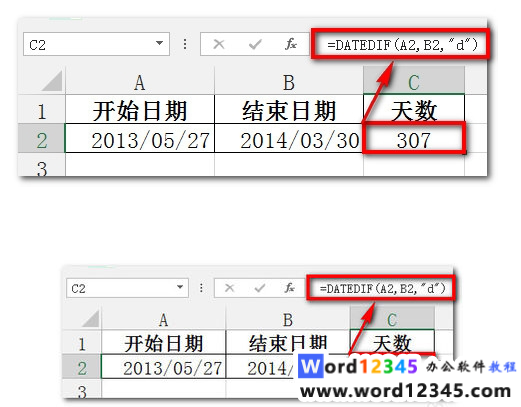Screen dimensions: 521x407
Task: Select row 2 header in top sheet
Action: coord(42,140)
